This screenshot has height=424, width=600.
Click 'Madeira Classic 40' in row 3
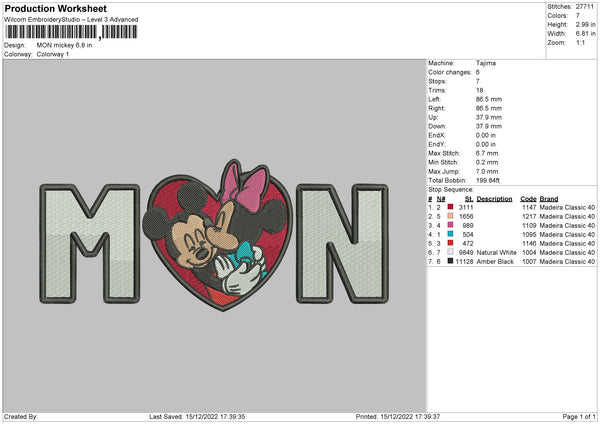pyautogui.click(x=567, y=225)
